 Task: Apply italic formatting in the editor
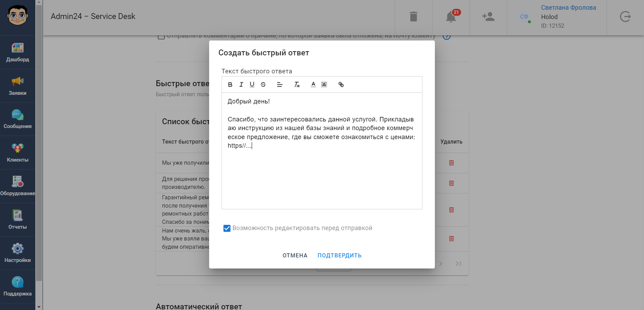[241, 84]
